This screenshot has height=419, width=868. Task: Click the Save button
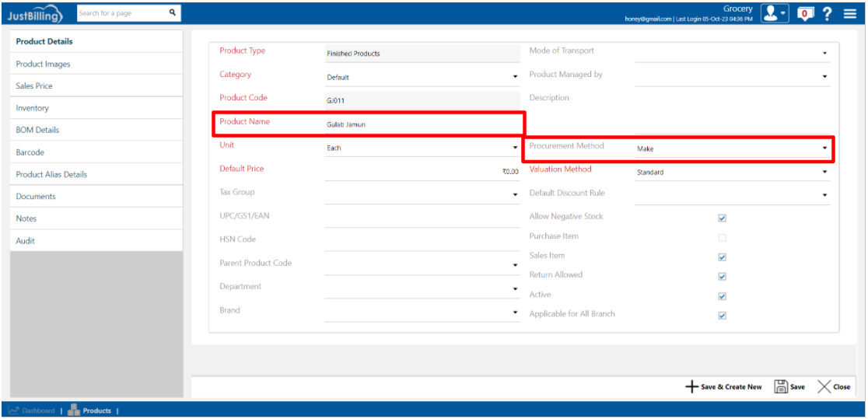tap(789, 387)
